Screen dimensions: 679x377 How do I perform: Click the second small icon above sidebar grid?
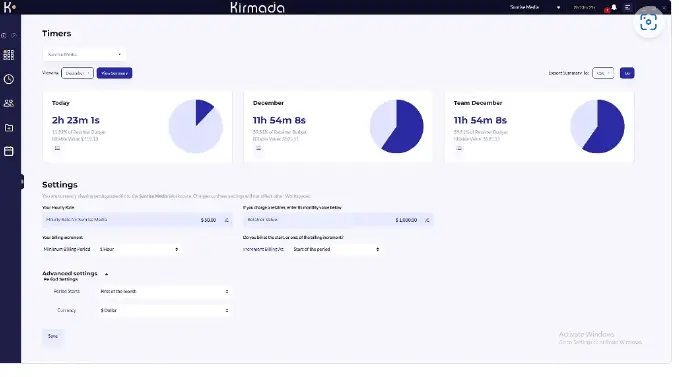(x=14, y=35)
